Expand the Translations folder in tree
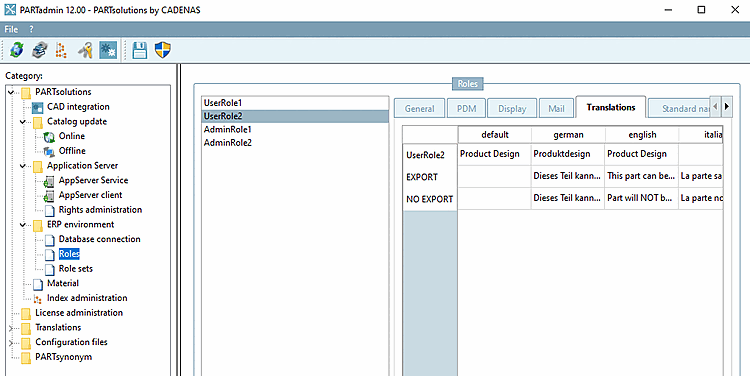The image size is (750, 376). tap(11, 328)
